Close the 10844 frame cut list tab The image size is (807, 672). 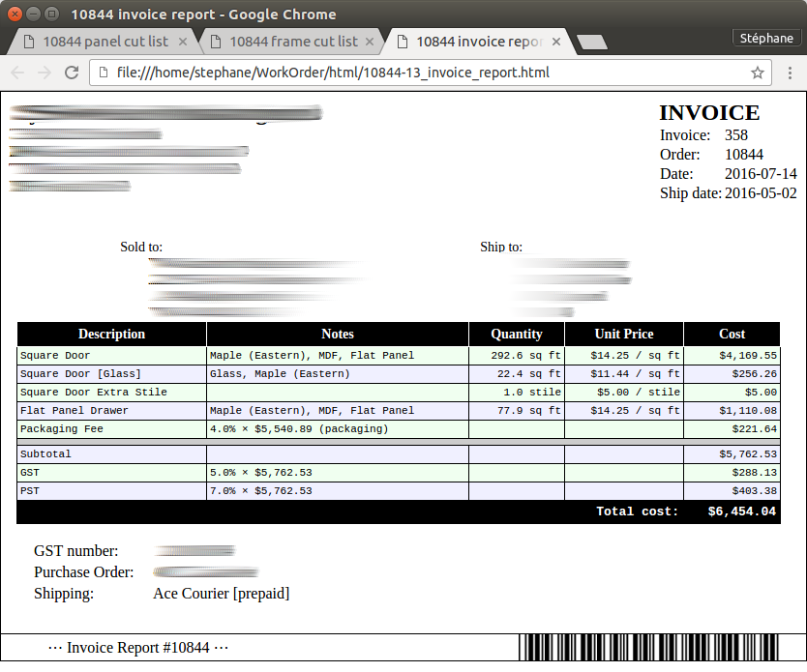371,42
